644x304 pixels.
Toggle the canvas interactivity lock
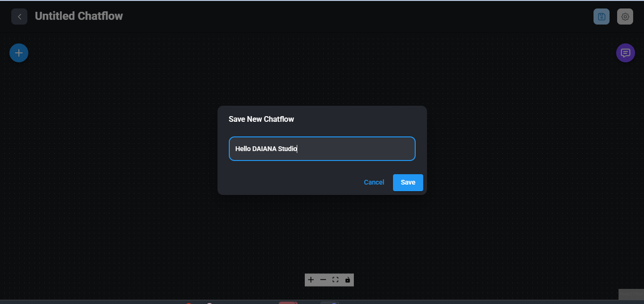(x=348, y=280)
